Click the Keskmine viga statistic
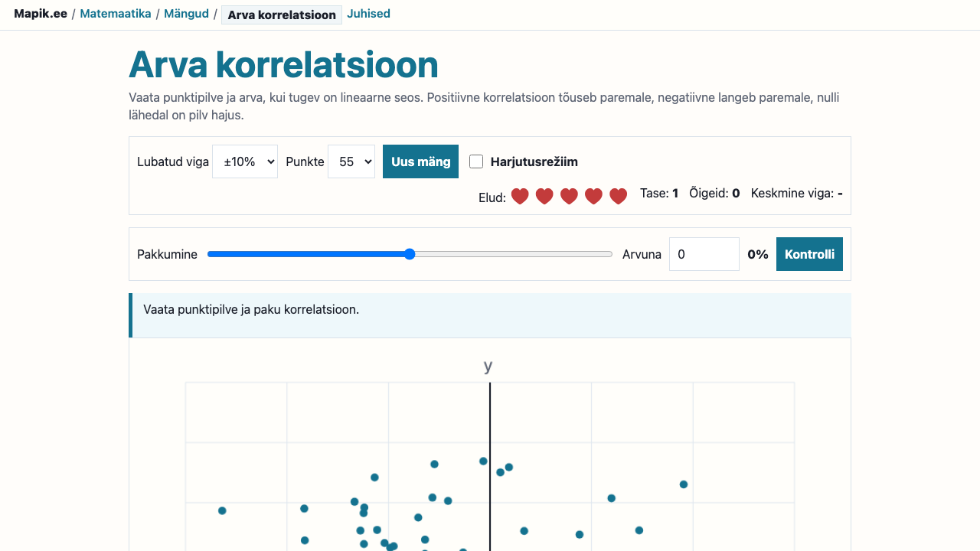This screenshot has height=551, width=980. pos(797,193)
